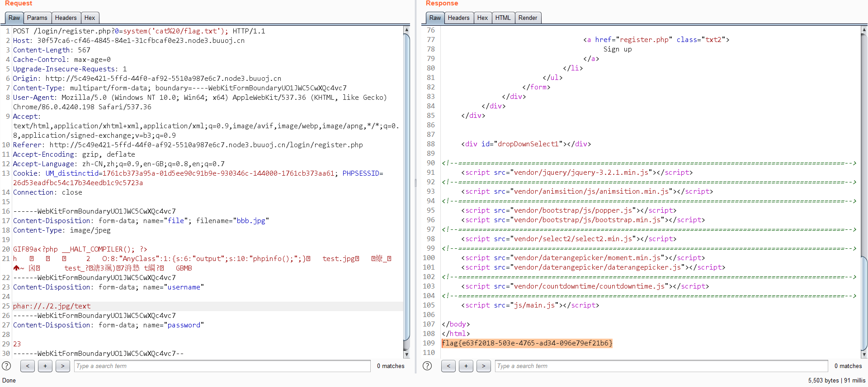Image resolution: width=868 pixels, height=387 pixels.
Task: Click the POST /login/register.php request line
Action: pos(139,31)
